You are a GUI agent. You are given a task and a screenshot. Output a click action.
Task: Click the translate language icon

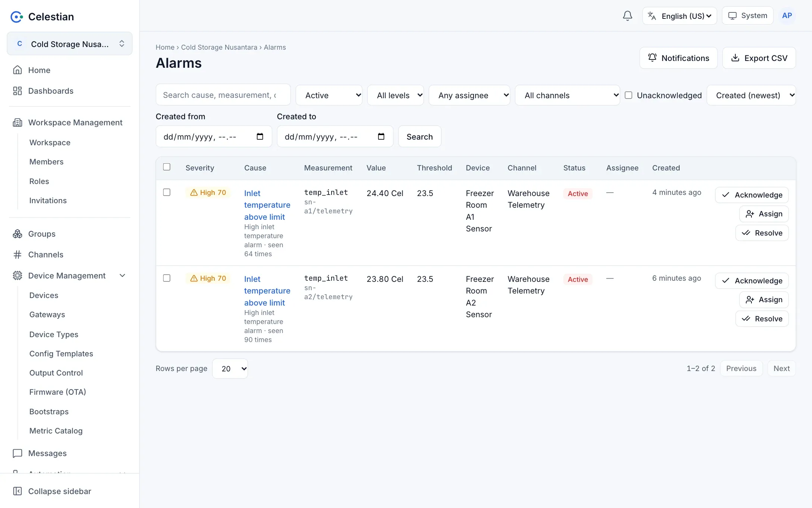(x=652, y=16)
